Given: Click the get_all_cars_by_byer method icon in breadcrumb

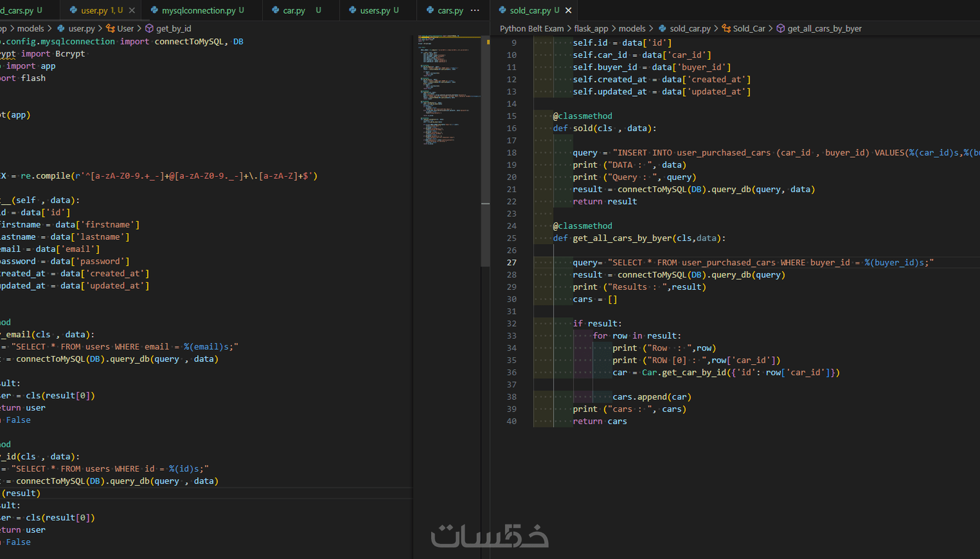Looking at the screenshot, I should click(x=781, y=28).
